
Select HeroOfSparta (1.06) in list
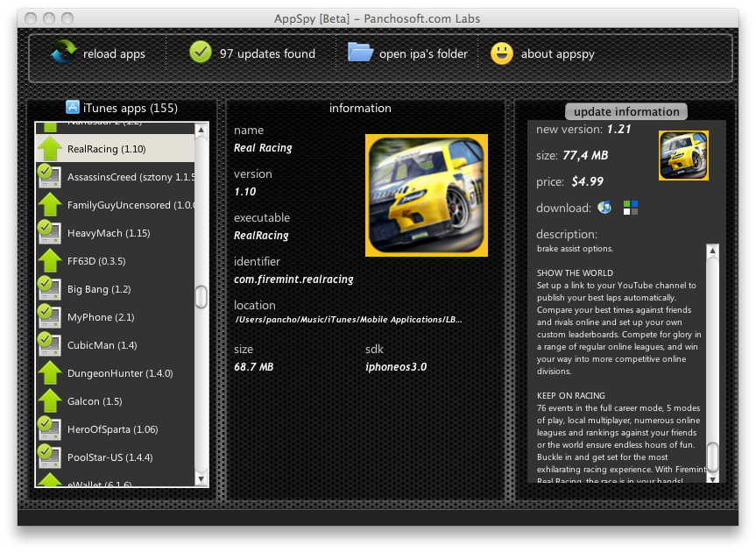click(x=116, y=428)
